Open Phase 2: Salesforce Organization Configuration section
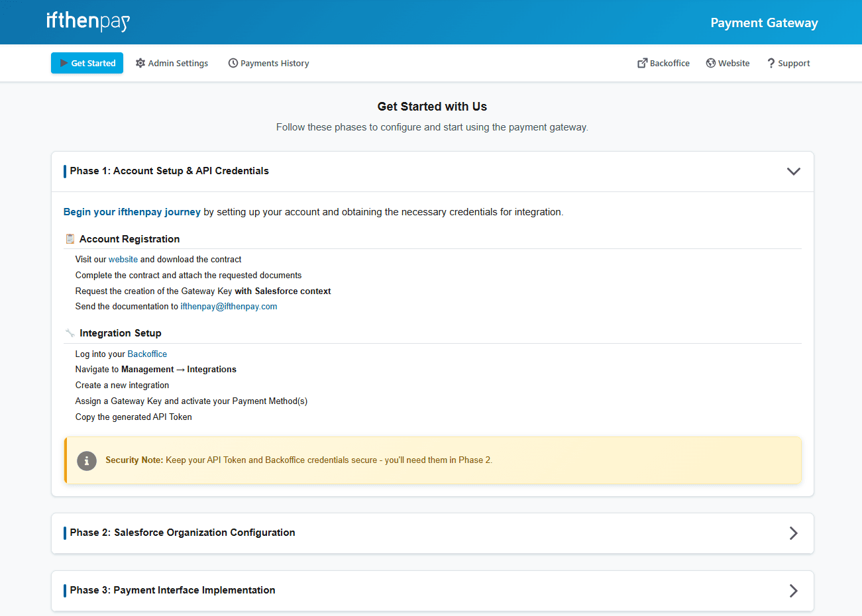 point(433,533)
